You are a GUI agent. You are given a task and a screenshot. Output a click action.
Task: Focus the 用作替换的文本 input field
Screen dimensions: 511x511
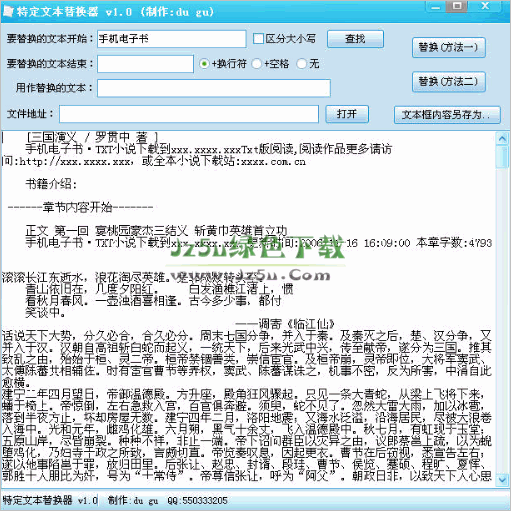[214, 88]
